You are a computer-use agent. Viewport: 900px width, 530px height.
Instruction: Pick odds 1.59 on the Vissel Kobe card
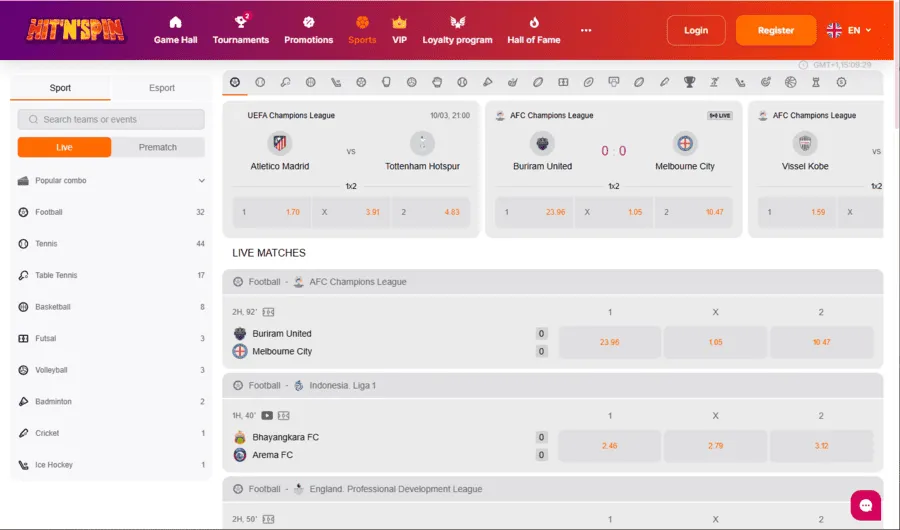point(797,212)
